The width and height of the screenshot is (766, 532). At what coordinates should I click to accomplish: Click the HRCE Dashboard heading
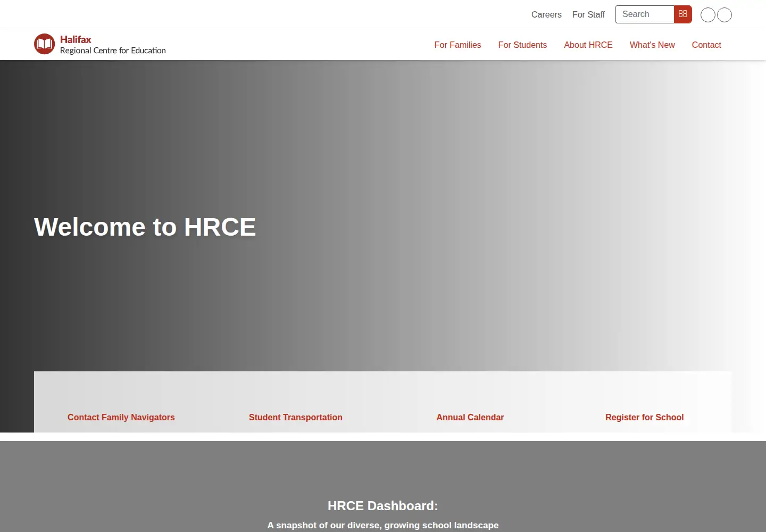(383, 506)
